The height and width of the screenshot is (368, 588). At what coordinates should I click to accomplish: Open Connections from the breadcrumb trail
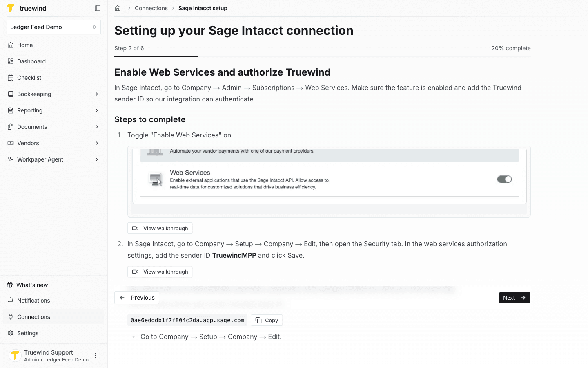click(151, 8)
